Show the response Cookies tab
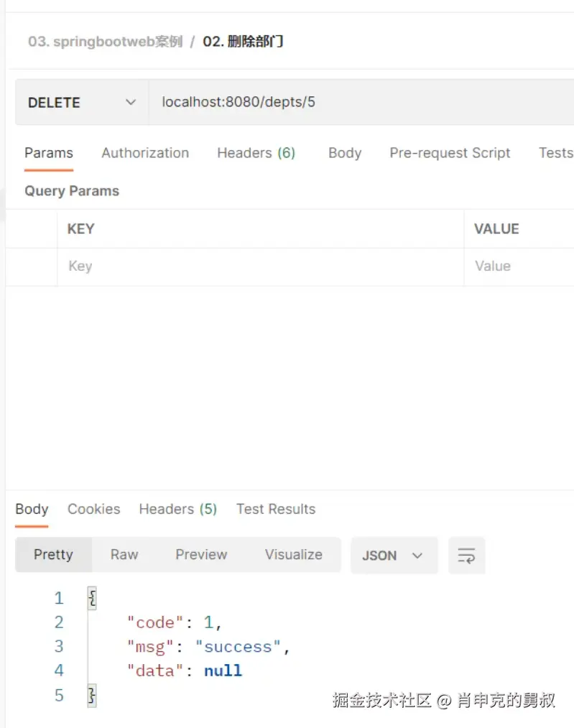 click(x=93, y=509)
